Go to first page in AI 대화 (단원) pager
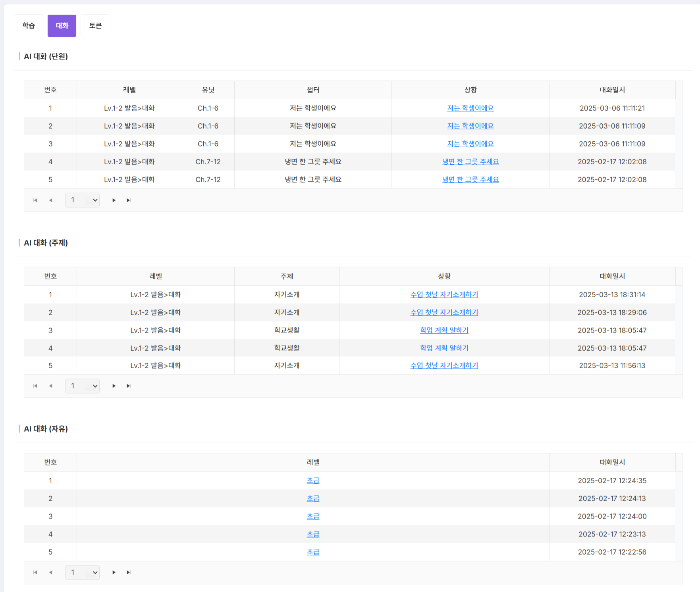Viewport: 700px width, 592px height. click(x=35, y=200)
